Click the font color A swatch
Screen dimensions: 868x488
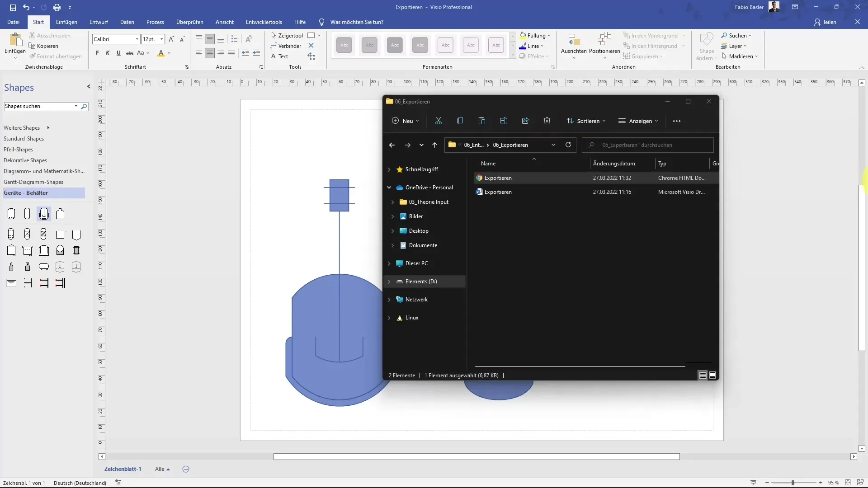(x=161, y=53)
